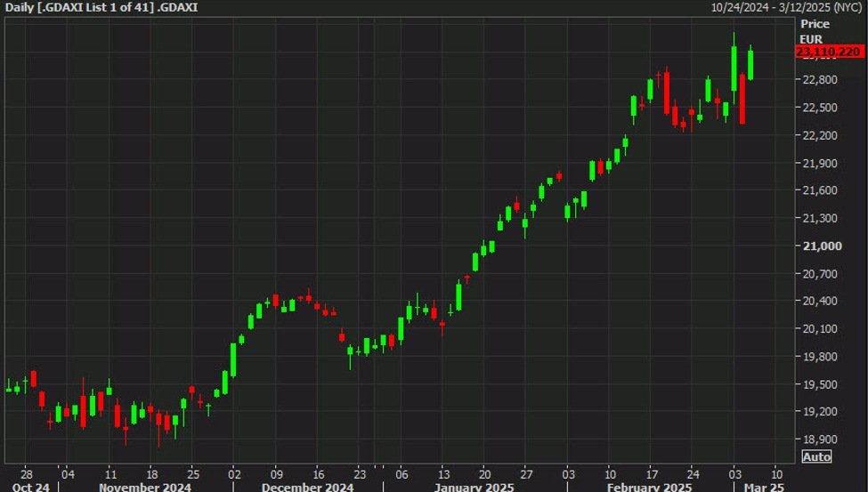Click the Oct 24 label on time axis

tap(30, 486)
